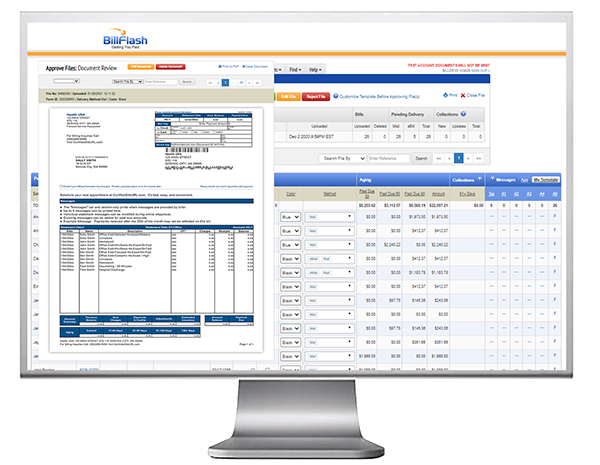The height and width of the screenshot is (465, 600).
Task: Click the Close Document icon in Document Review
Action: tap(244, 67)
